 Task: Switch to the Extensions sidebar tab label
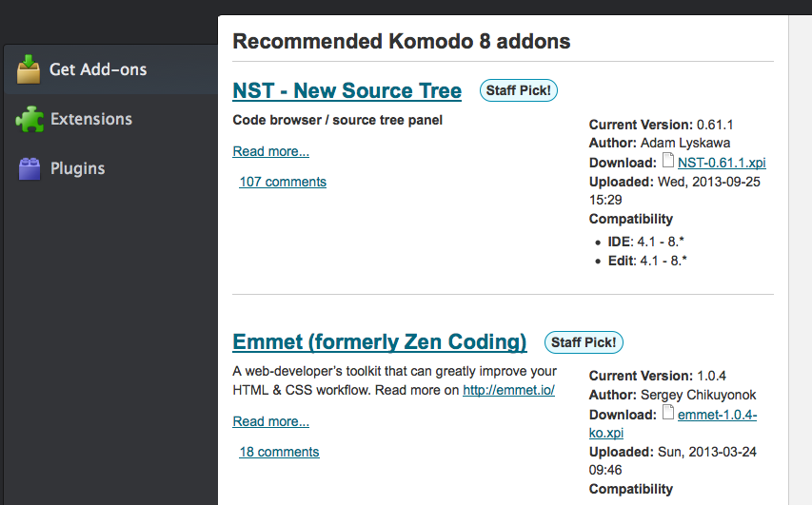91,119
